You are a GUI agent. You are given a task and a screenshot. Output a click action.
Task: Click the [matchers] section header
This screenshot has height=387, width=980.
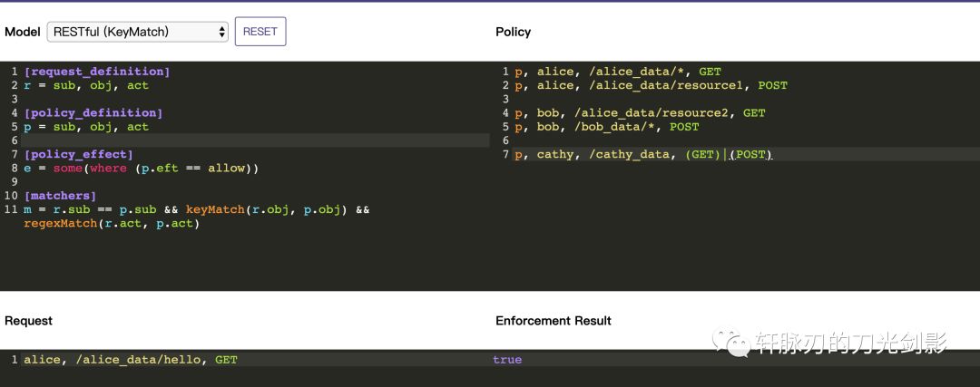coord(60,196)
